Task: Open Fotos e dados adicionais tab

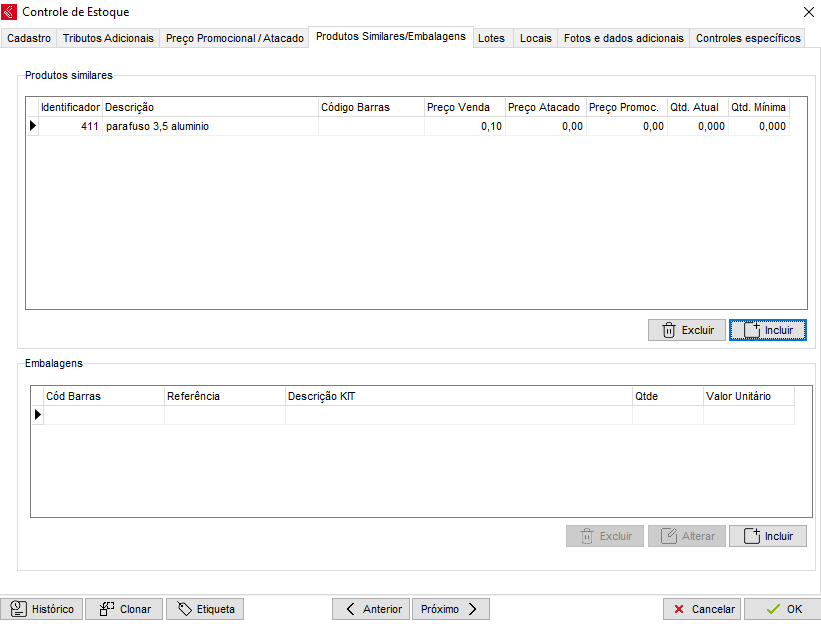Action: tap(623, 38)
